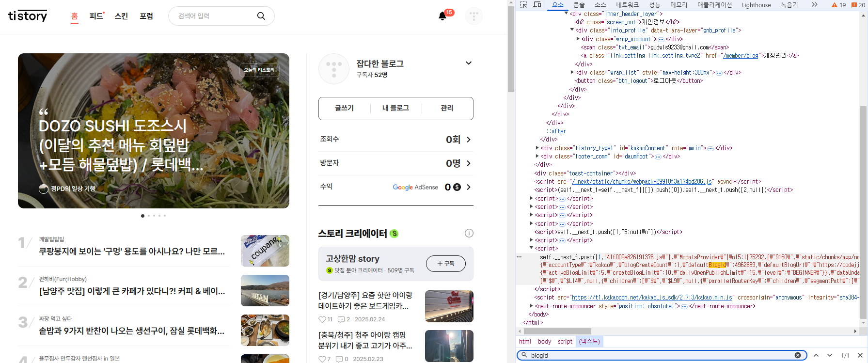Select the DevTools element inspector icon
Viewport: 868px width, 363px height.
(523, 5)
